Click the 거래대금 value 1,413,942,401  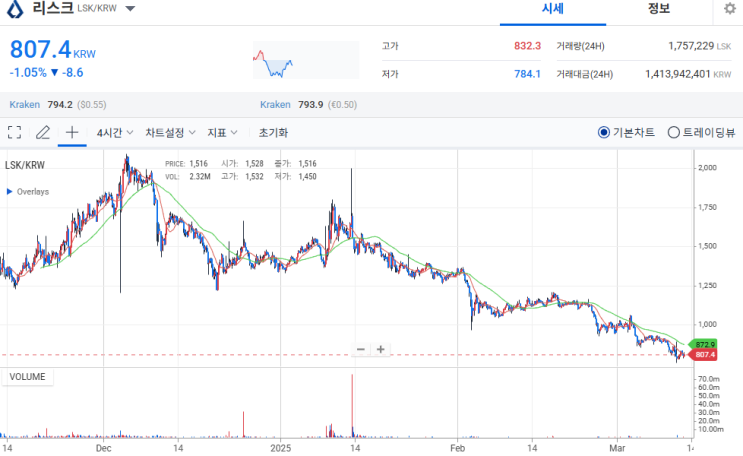point(678,74)
